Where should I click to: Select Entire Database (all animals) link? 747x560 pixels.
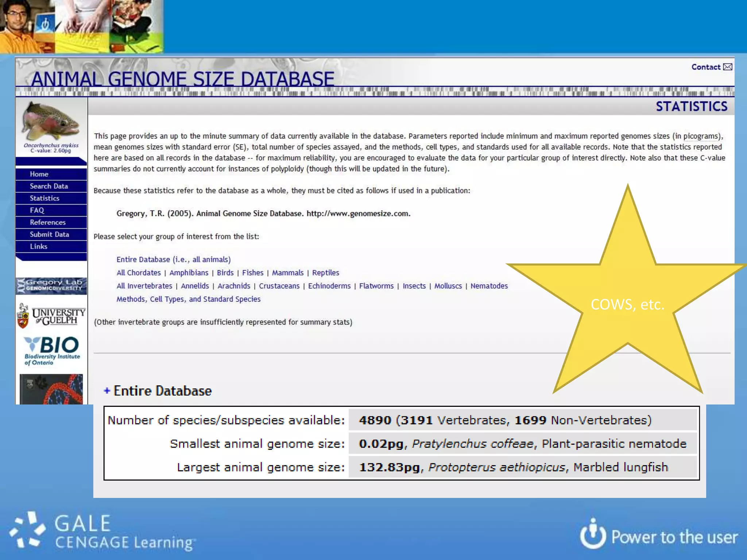(x=173, y=260)
